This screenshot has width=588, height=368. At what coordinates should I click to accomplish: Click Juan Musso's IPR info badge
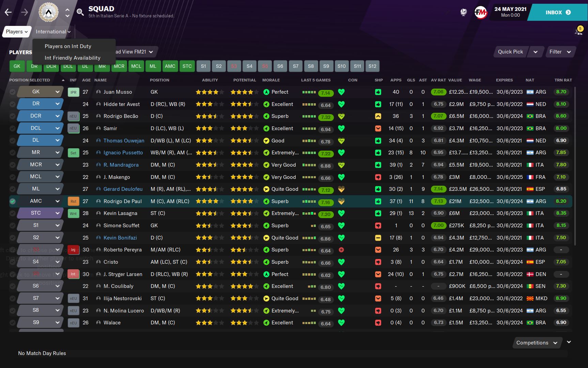[x=73, y=92]
